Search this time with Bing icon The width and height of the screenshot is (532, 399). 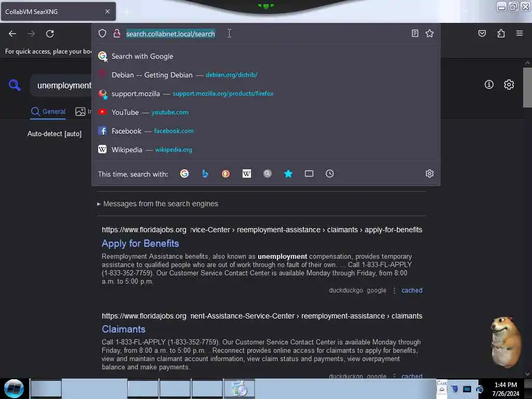(x=205, y=174)
